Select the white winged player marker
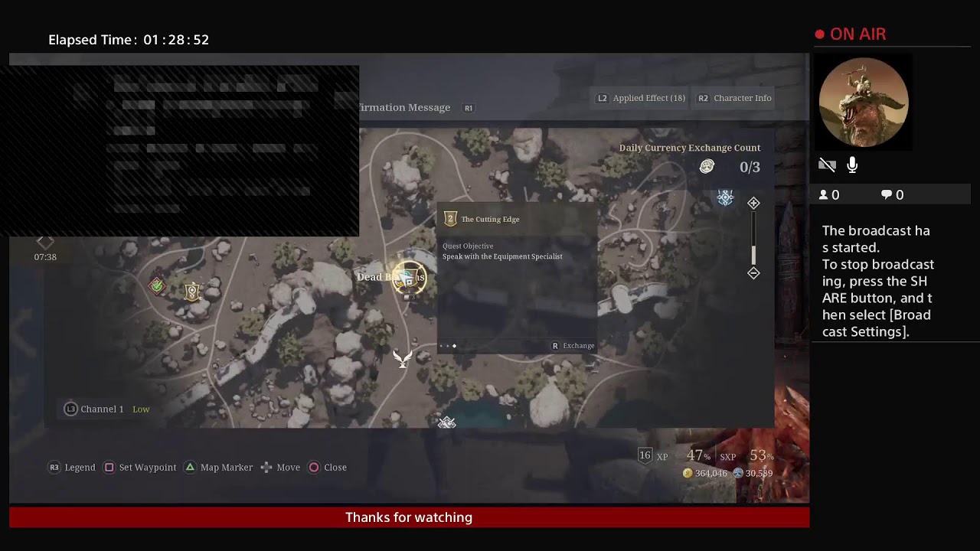Screen dimensions: 980x551 tap(403, 357)
